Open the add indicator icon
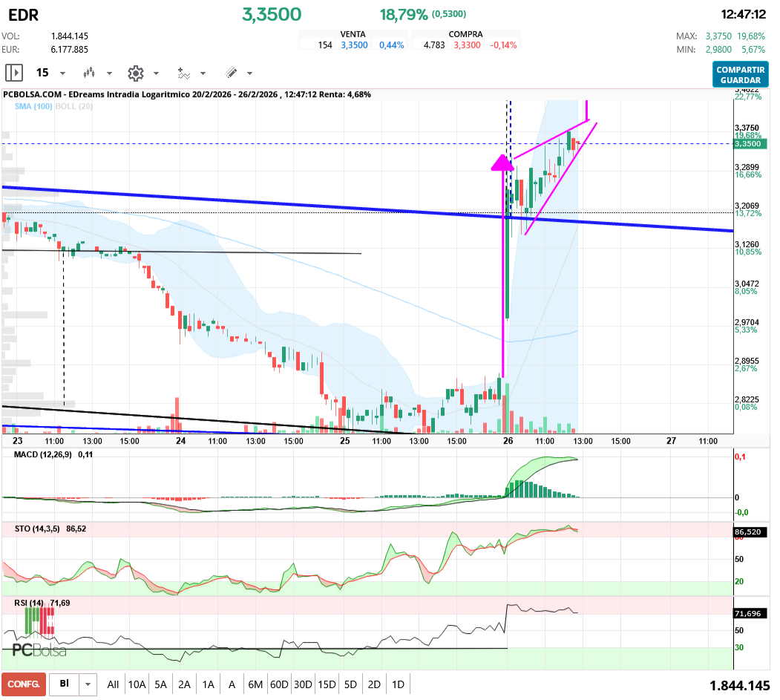The width and height of the screenshot is (780, 700). [x=183, y=73]
